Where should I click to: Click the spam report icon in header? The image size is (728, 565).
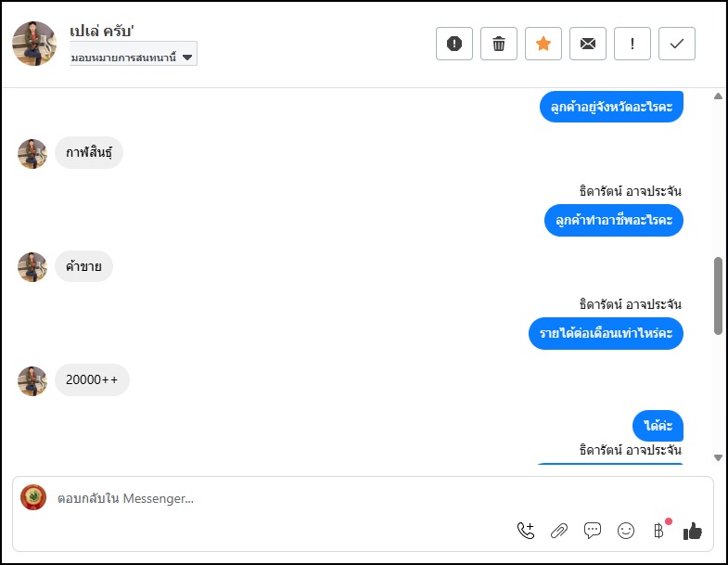454,44
